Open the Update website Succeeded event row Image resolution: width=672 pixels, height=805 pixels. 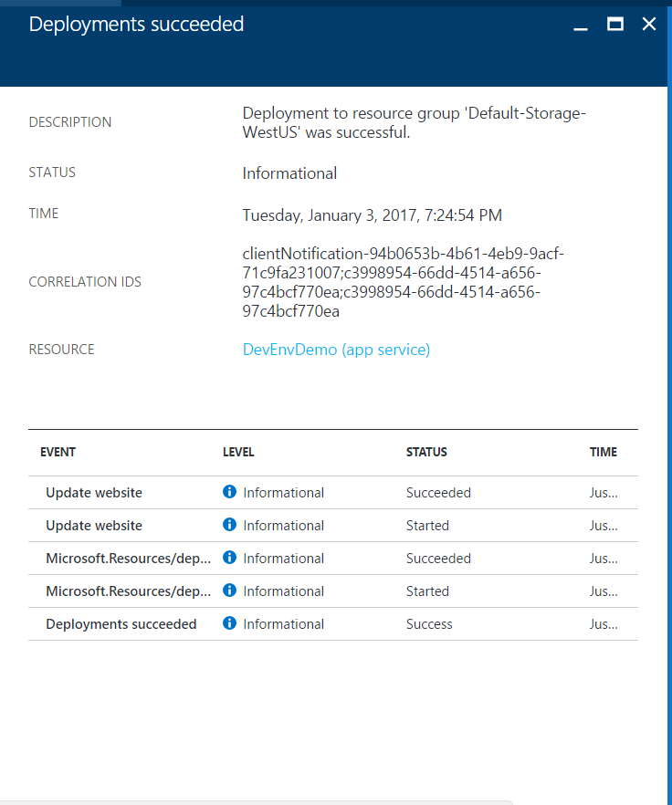[333, 493]
